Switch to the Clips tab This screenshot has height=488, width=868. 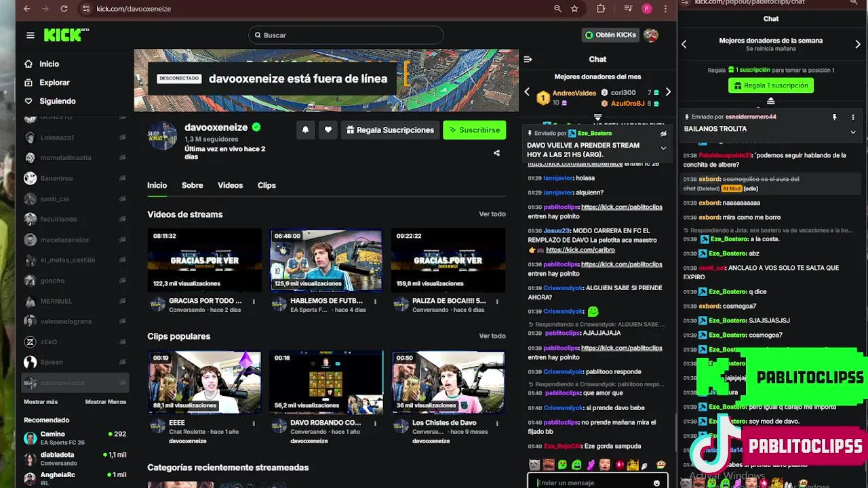pyautogui.click(x=267, y=185)
